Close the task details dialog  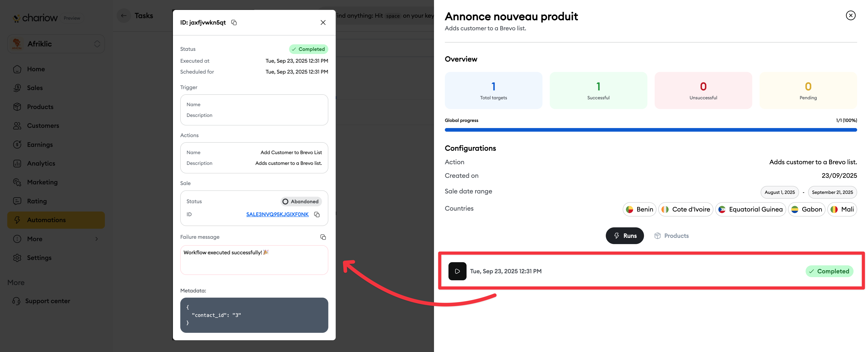click(x=323, y=23)
